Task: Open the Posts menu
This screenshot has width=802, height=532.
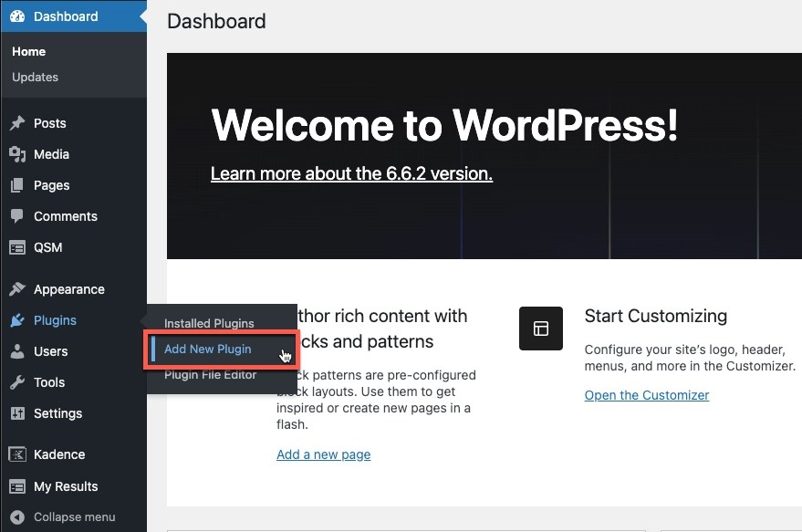Action: pyautogui.click(x=50, y=123)
